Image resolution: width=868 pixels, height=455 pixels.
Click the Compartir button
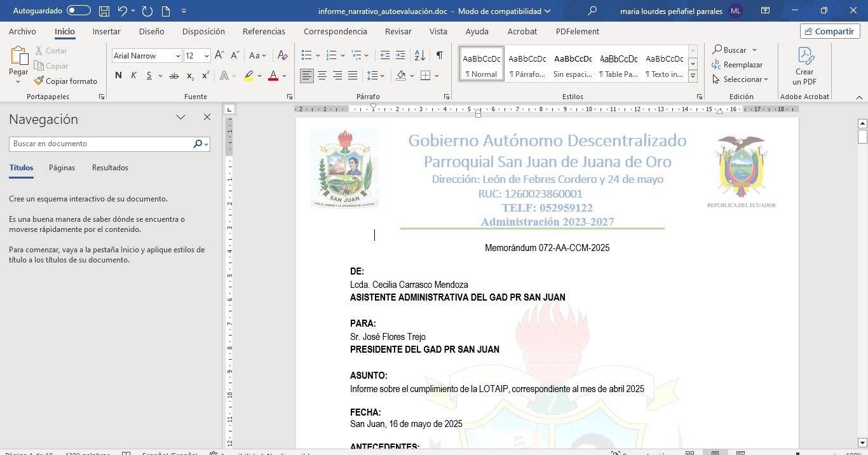click(x=830, y=31)
